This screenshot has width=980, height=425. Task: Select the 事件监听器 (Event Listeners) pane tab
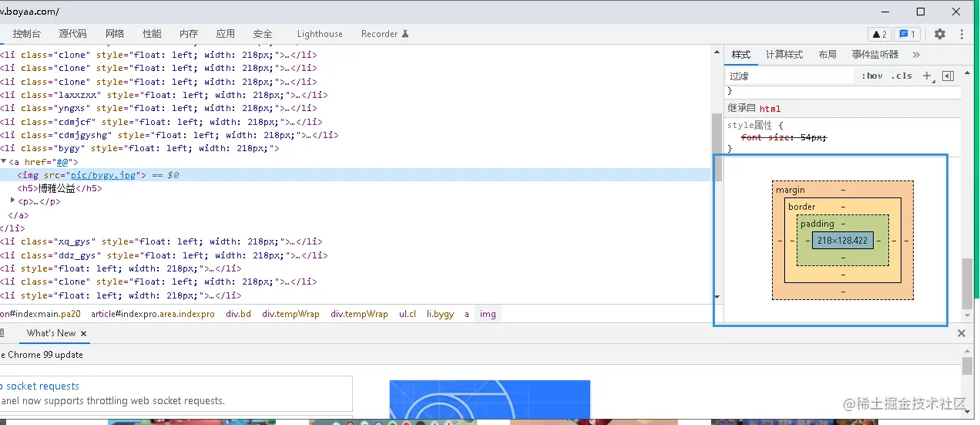click(x=875, y=55)
